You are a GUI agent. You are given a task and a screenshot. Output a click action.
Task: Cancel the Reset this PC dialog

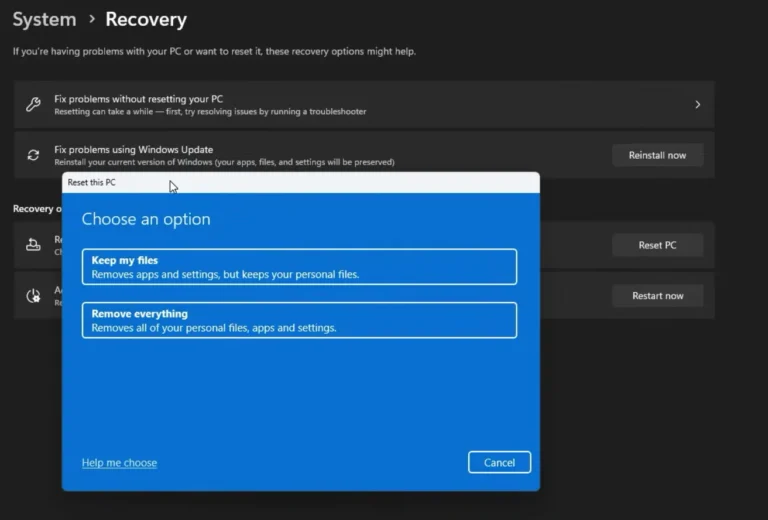[x=499, y=462]
